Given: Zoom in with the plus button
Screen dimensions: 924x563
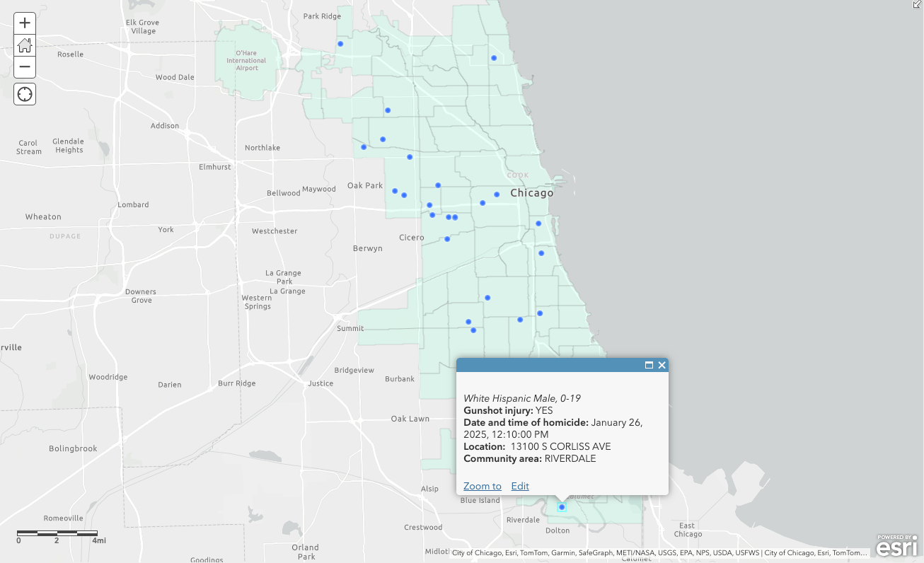Looking at the screenshot, I should pyautogui.click(x=25, y=23).
